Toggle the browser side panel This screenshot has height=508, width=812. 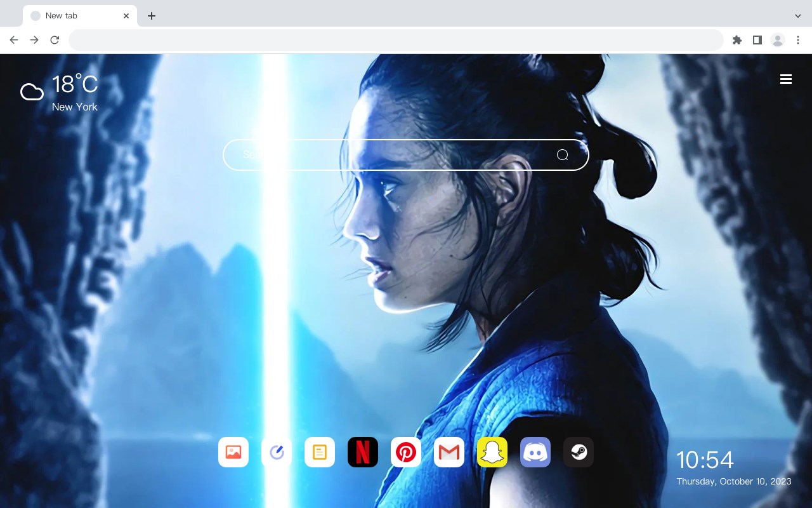pyautogui.click(x=757, y=40)
